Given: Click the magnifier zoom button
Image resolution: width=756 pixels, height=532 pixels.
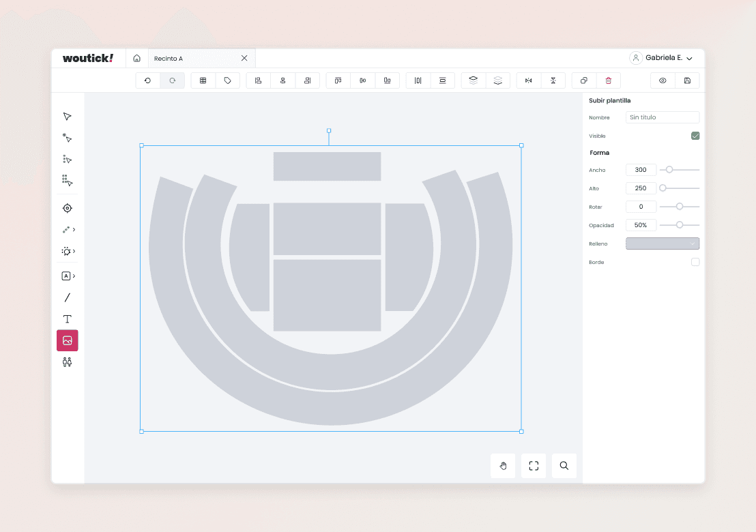Looking at the screenshot, I should [x=564, y=465].
